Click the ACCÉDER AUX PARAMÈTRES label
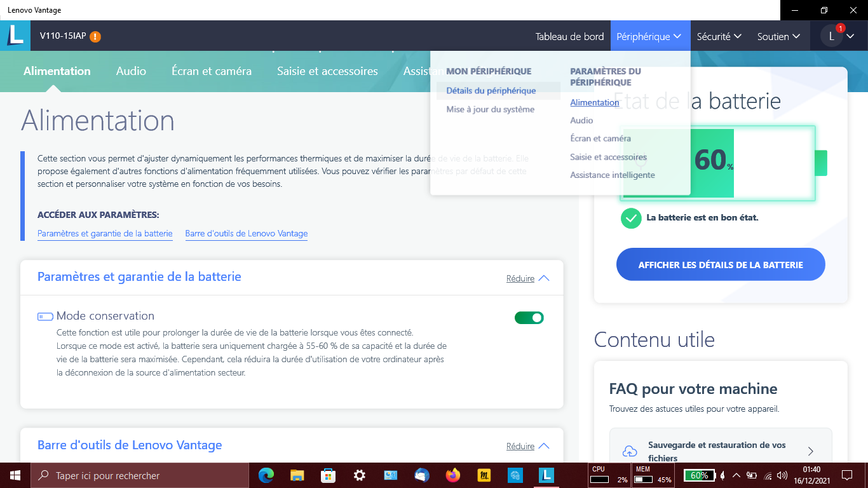This screenshot has height=488, width=868. coord(98,215)
